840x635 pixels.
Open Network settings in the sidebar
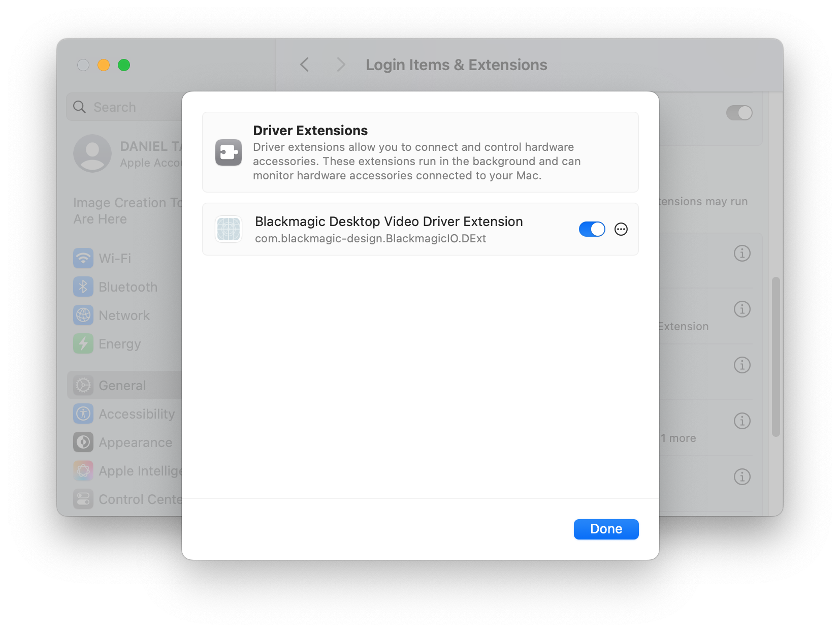[x=124, y=315]
